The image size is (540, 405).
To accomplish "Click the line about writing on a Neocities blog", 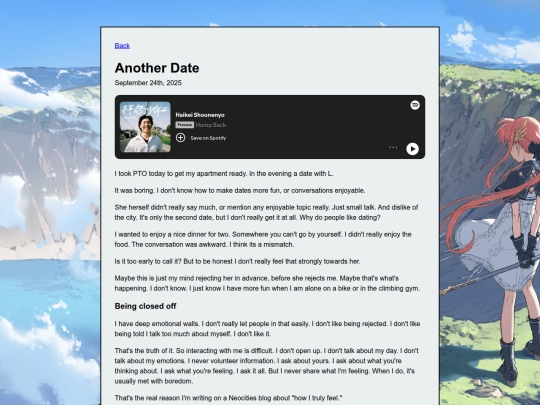I will [x=228, y=398].
